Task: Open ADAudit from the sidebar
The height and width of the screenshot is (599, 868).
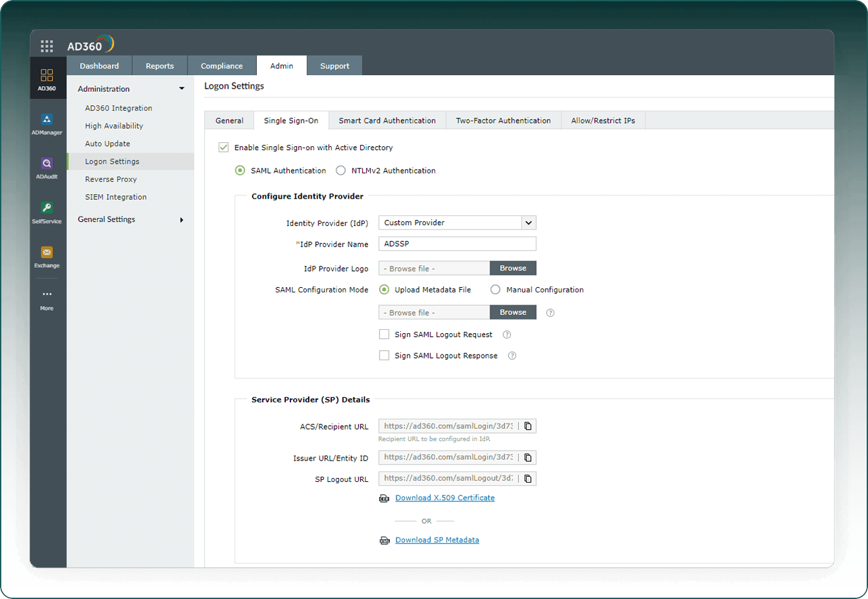Action: [x=47, y=168]
